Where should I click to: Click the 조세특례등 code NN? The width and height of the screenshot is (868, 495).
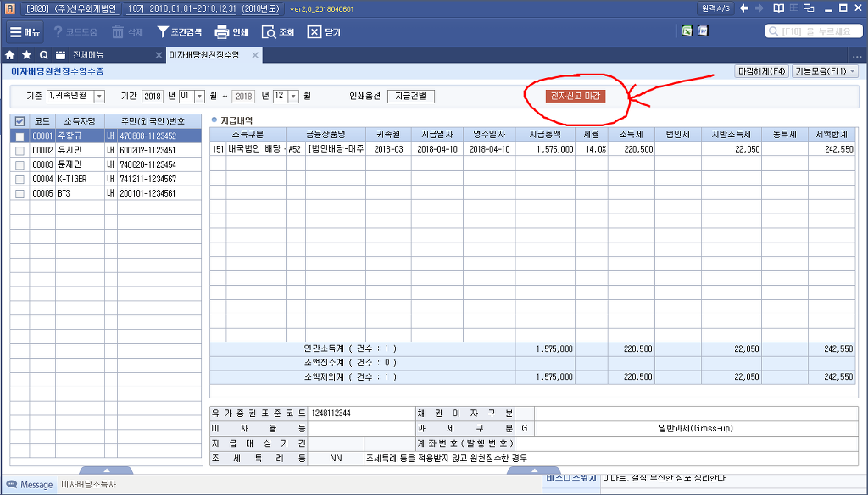336,459
